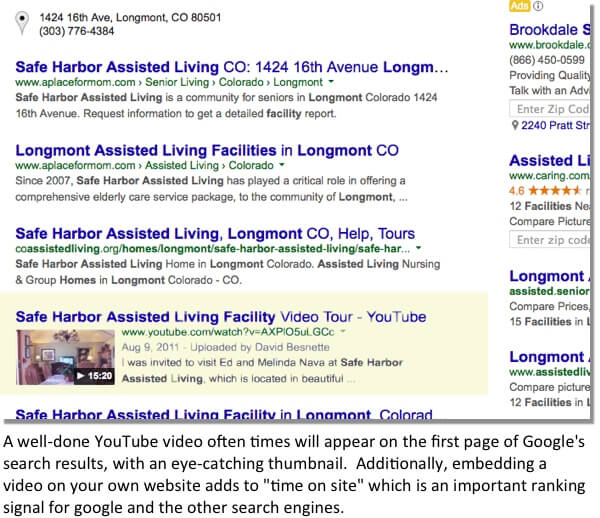Open Safe Harbor Video Tour - YouTube result
The width and height of the screenshot is (600, 518).
point(221,317)
